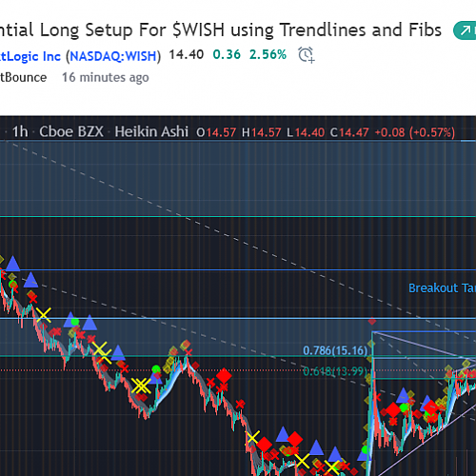Open the author profile ending in 'tBounce'
This screenshot has height=476, width=476.
pos(23,77)
